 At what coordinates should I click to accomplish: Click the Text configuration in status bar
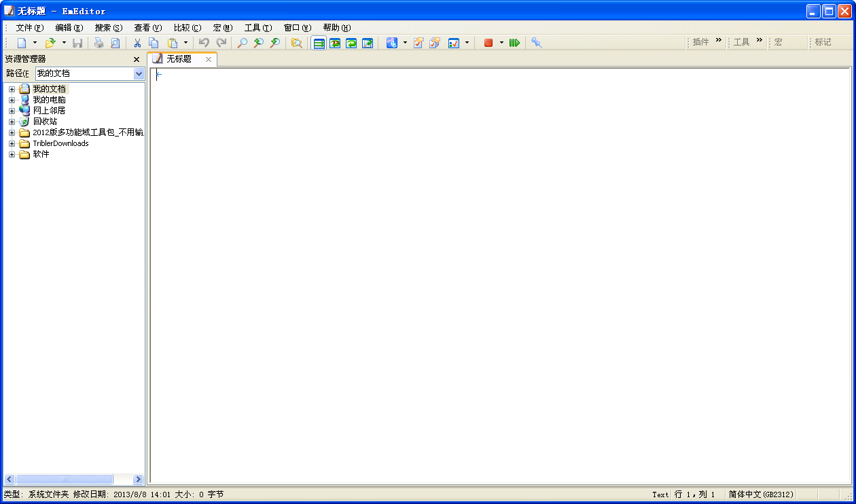(660, 494)
